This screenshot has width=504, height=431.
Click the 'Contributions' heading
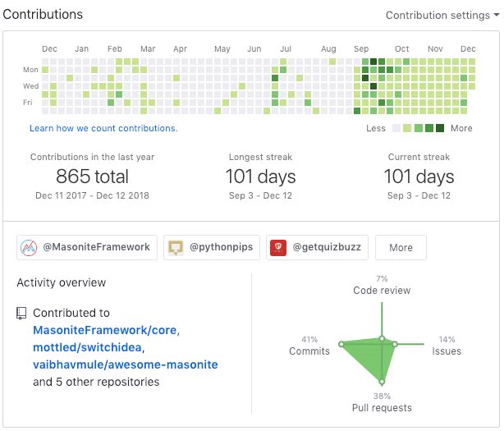point(43,15)
